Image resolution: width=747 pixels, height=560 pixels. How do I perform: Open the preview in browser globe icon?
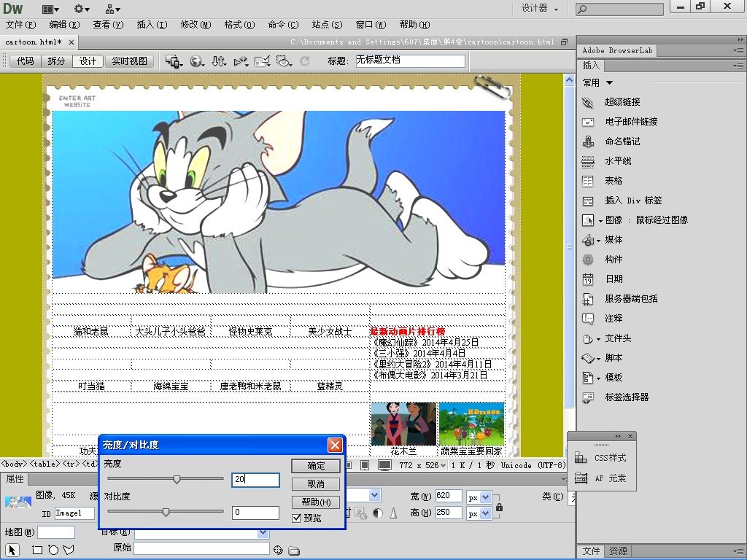click(x=197, y=61)
